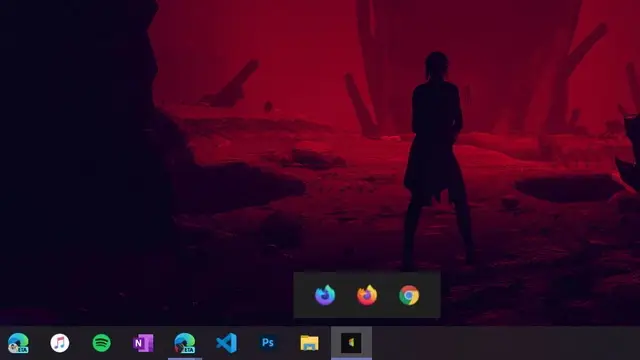
Task: Open Firefox Nightly from the browser popup
Action: click(325, 295)
